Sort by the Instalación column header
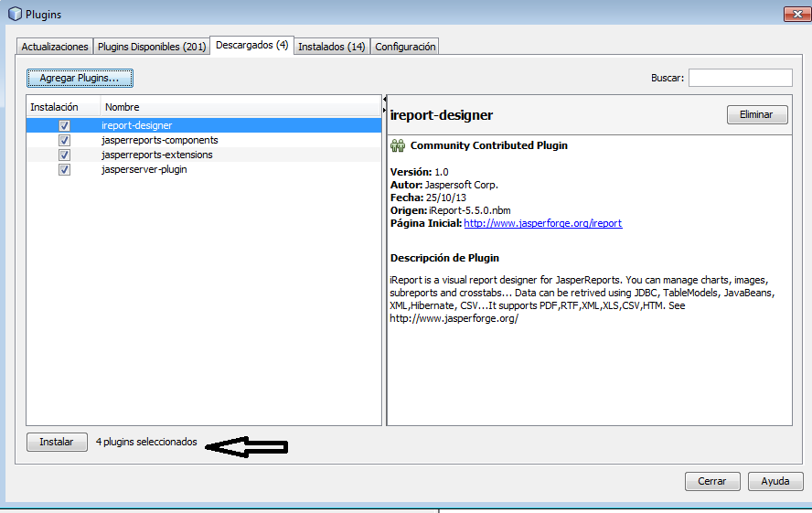This screenshot has width=812, height=513. [x=63, y=107]
